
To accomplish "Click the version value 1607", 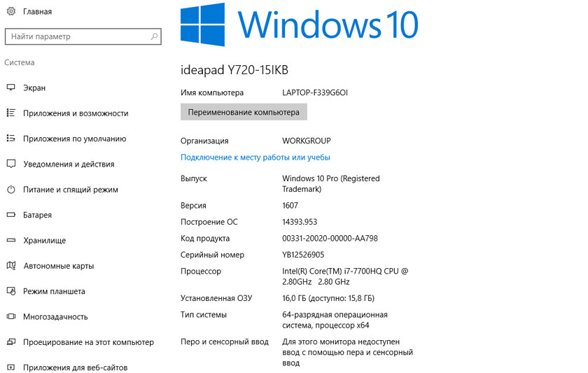I will (x=290, y=206).
